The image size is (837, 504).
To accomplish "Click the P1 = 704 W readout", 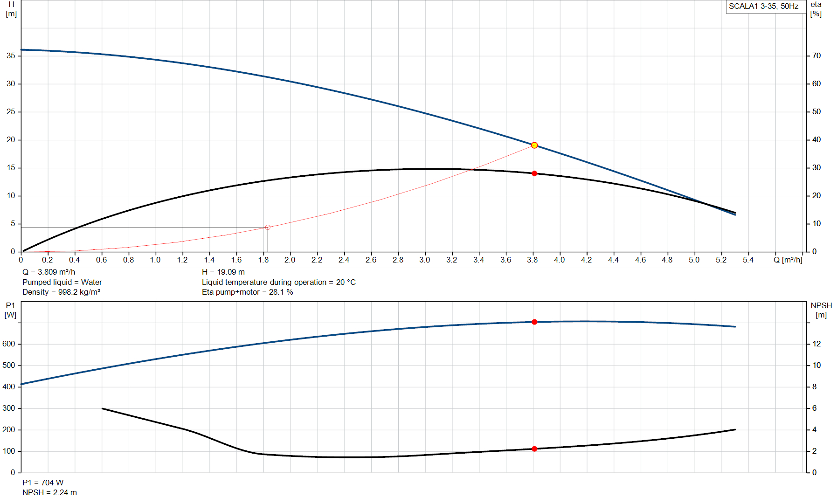I will [43, 483].
